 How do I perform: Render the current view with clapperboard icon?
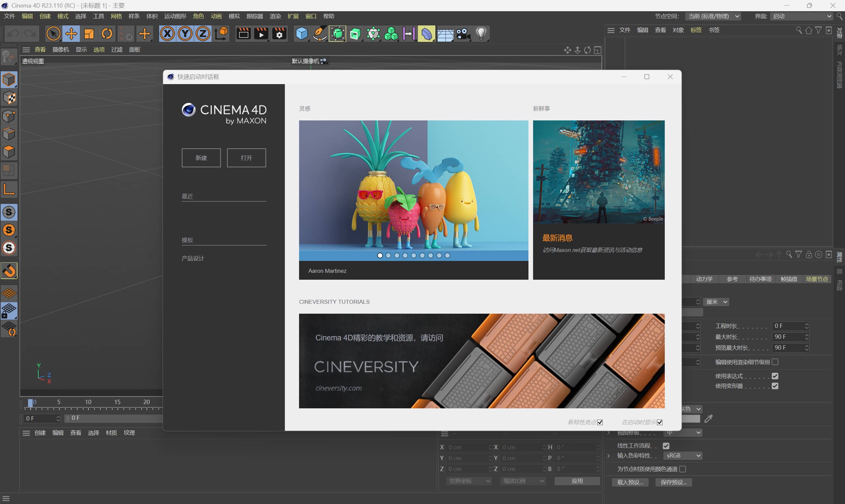point(243,34)
